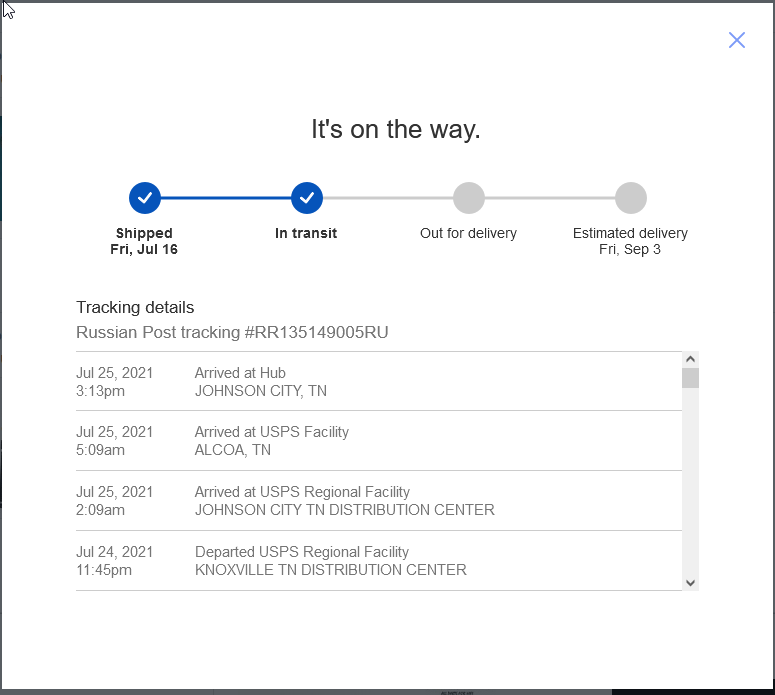Click the blue progress line between Shipped and In transit
Viewport: 775px width, 695px height.
(226, 198)
